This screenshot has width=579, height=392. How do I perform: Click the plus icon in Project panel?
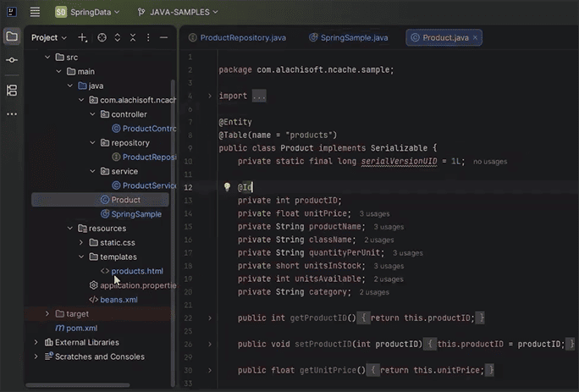click(82, 37)
